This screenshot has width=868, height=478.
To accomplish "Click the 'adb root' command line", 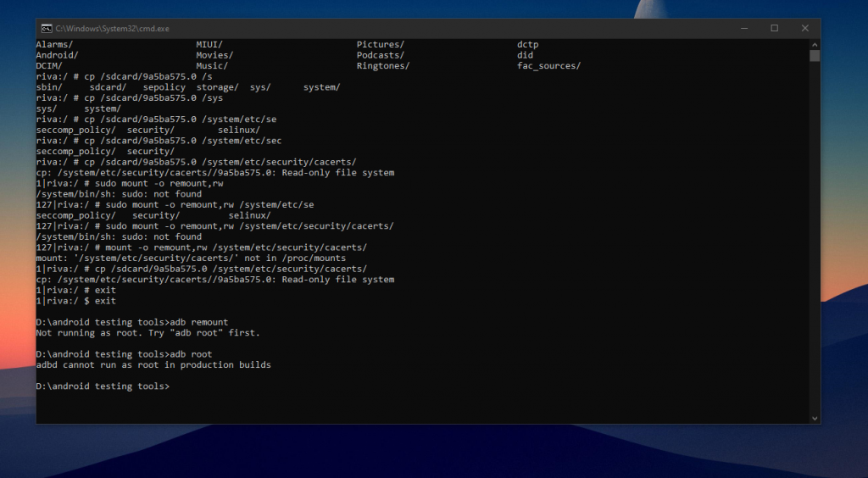I will pos(124,354).
